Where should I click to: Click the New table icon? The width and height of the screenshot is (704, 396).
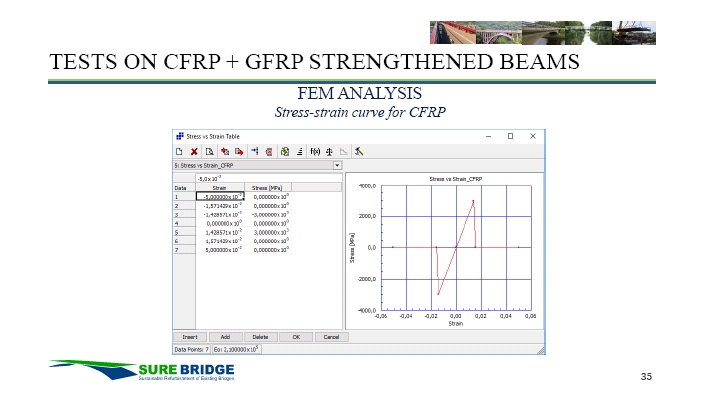[x=179, y=152]
